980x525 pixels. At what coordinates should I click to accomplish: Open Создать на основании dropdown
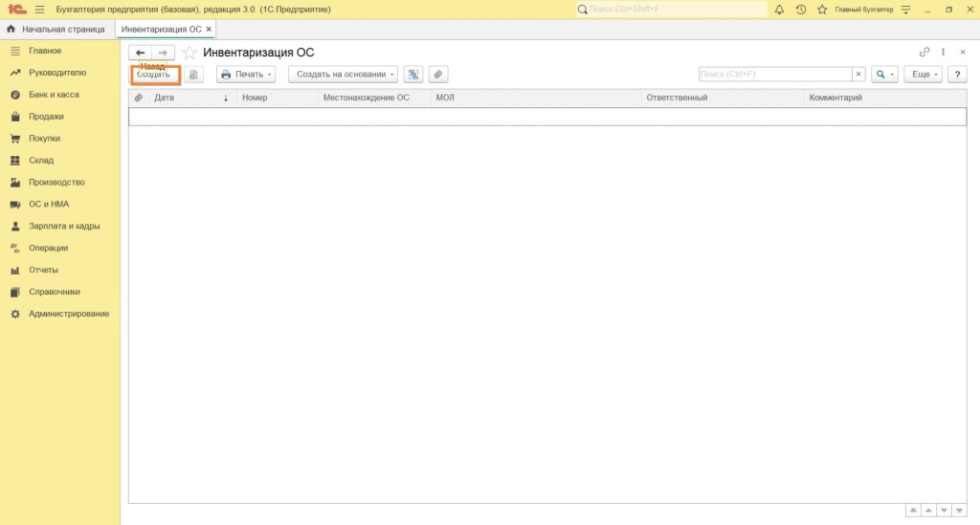pyautogui.click(x=343, y=75)
